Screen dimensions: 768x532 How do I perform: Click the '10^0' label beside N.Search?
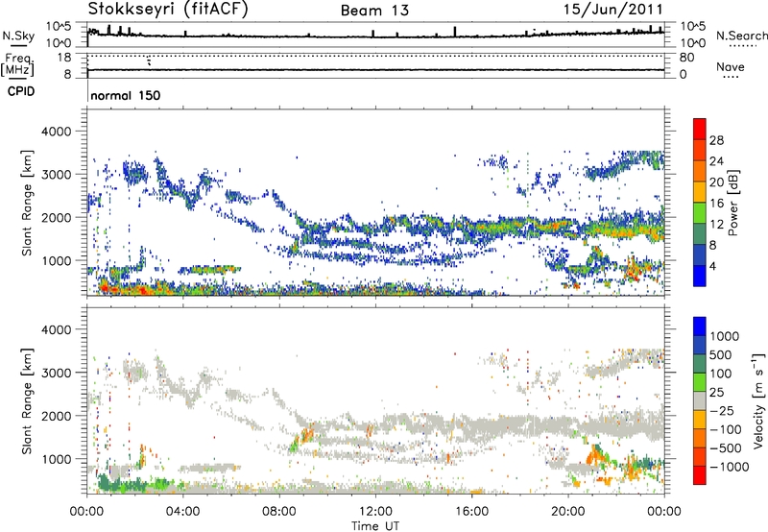(x=692, y=43)
